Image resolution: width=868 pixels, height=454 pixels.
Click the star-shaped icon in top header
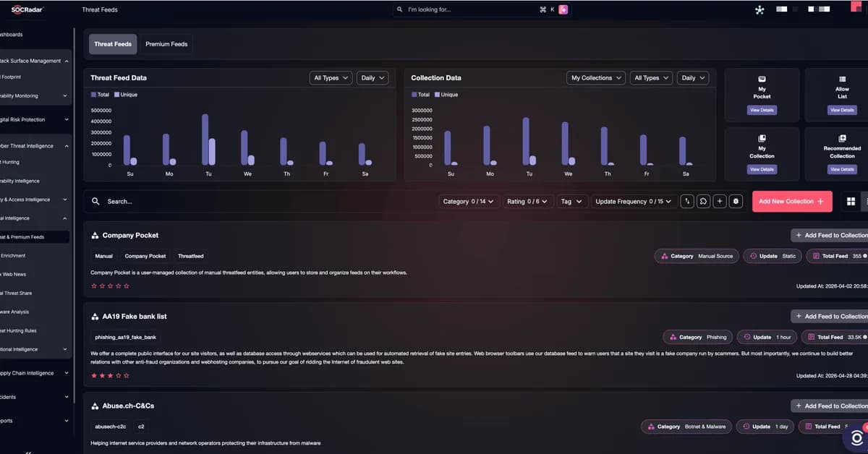[759, 10]
